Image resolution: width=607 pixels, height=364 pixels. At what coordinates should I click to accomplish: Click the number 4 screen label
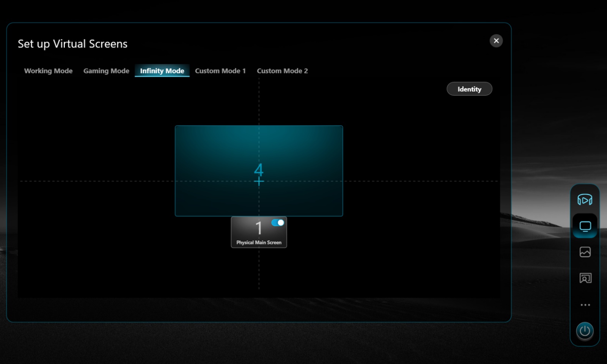point(259,170)
